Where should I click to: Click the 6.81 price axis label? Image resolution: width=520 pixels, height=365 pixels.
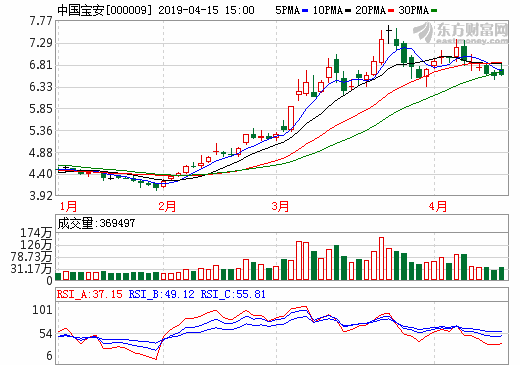41,65
